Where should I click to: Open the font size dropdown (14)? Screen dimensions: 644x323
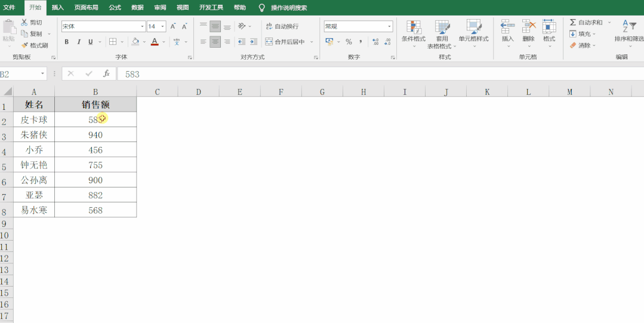pyautogui.click(x=163, y=26)
